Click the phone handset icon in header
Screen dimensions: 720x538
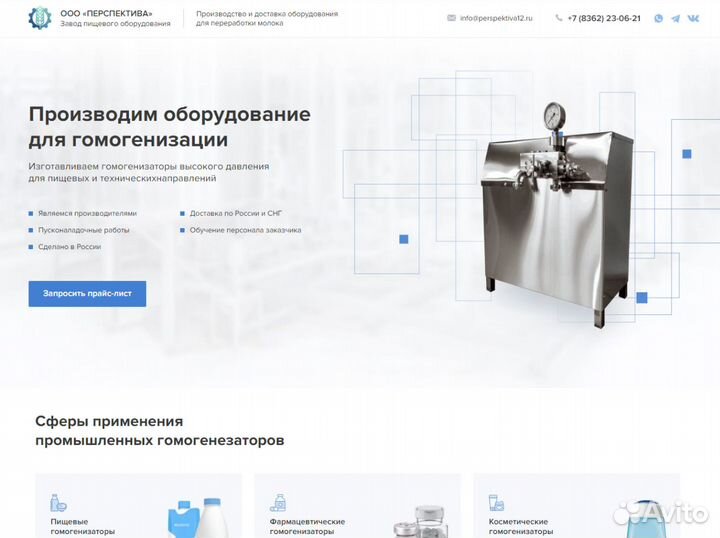pyautogui.click(x=558, y=18)
